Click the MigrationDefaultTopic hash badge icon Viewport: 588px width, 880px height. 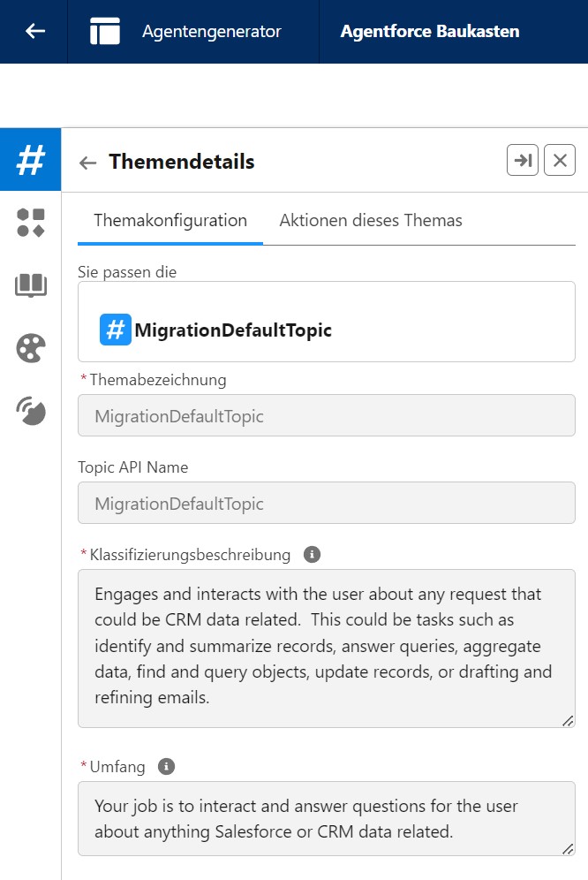point(116,330)
